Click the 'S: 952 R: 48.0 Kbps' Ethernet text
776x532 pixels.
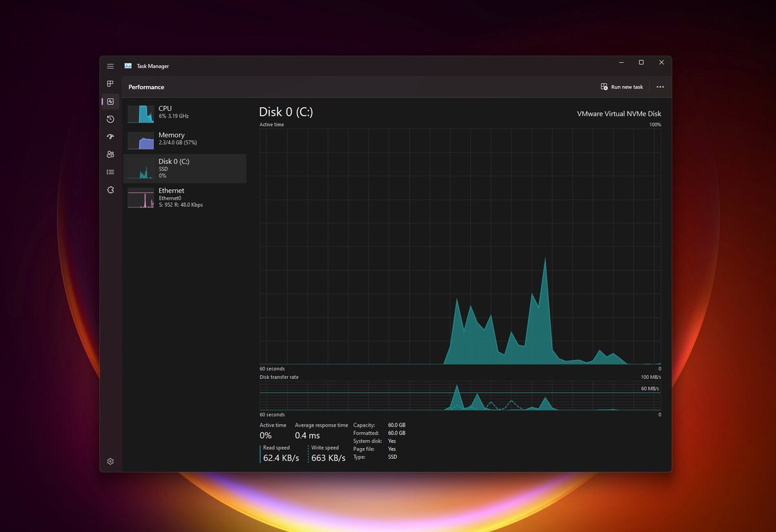coord(180,205)
